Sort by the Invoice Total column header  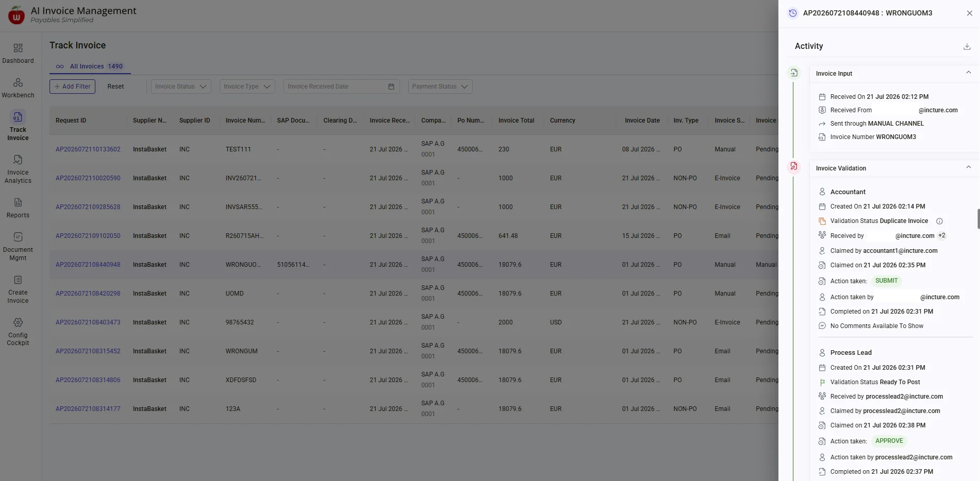517,121
